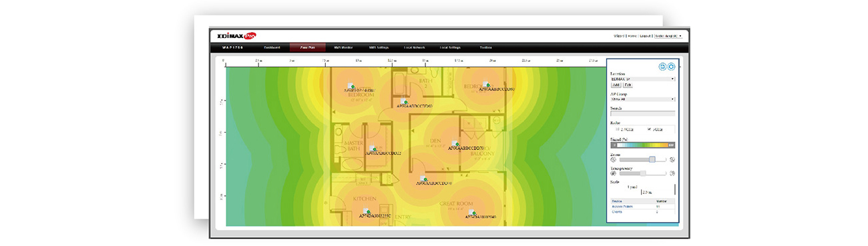
Task: Open the AP Group dropdown
Action: coord(643,99)
